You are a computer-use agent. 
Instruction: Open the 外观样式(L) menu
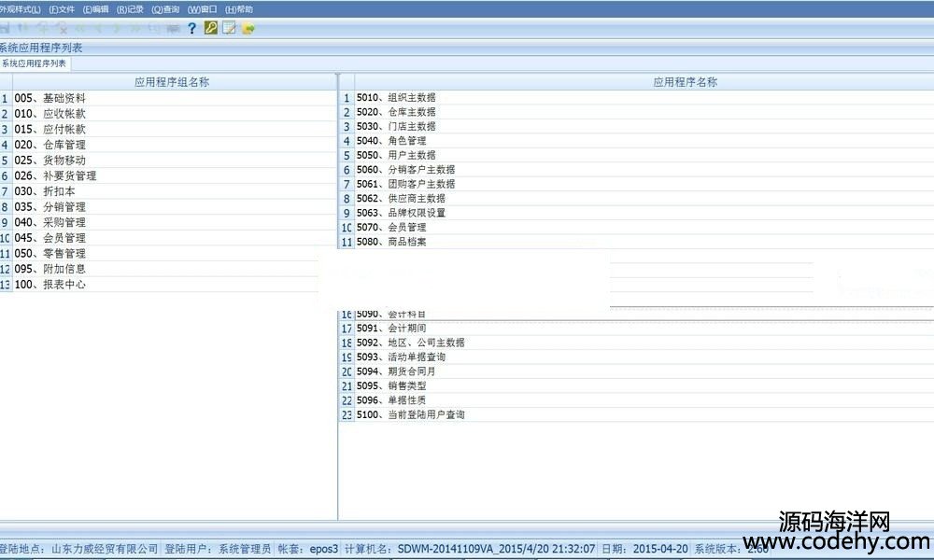(20, 8)
